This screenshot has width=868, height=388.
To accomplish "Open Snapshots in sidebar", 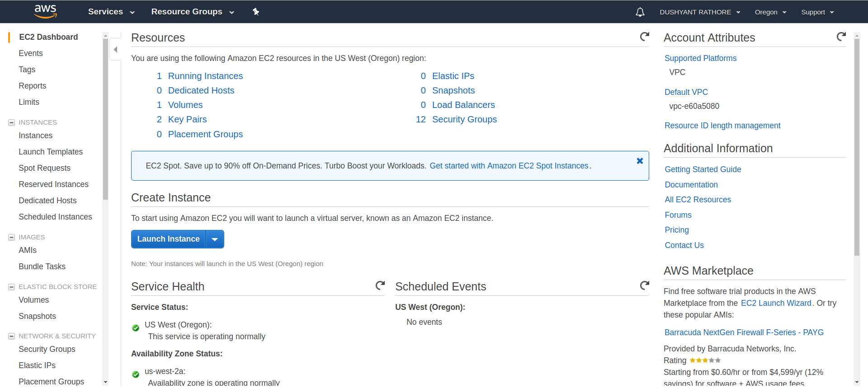I will (x=38, y=316).
